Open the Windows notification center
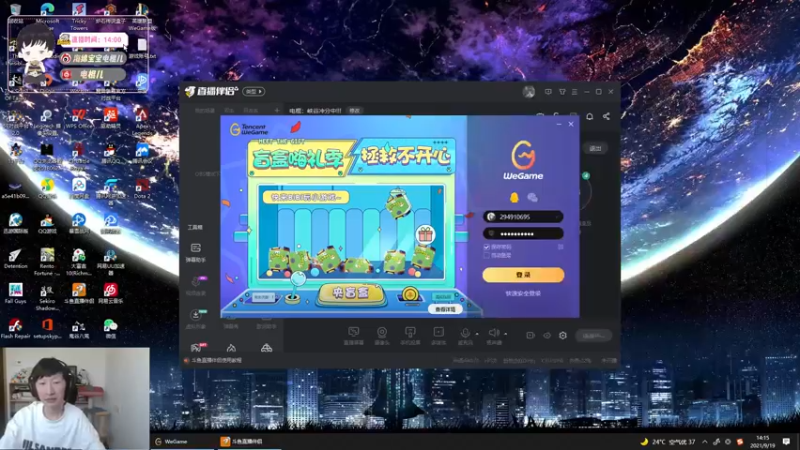Screen dimensions: 800x450 click(786, 441)
